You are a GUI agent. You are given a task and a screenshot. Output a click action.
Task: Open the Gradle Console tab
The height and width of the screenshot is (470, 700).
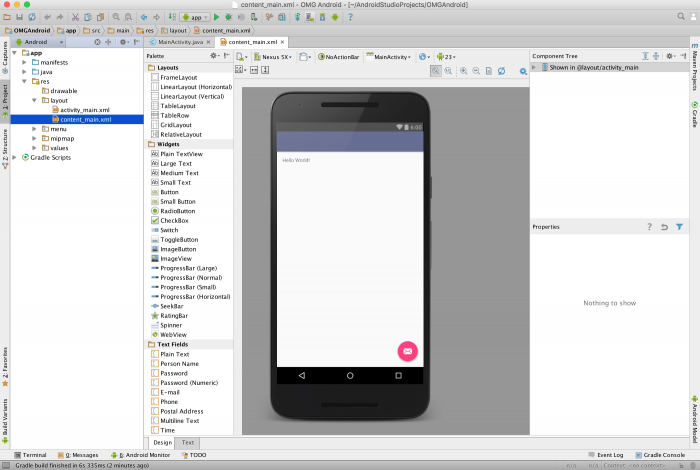click(660, 455)
